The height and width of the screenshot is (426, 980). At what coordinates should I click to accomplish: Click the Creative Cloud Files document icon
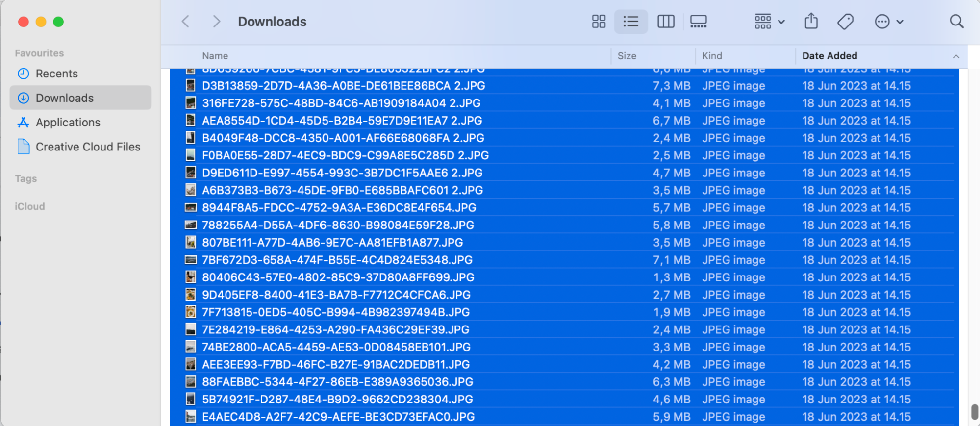click(24, 147)
